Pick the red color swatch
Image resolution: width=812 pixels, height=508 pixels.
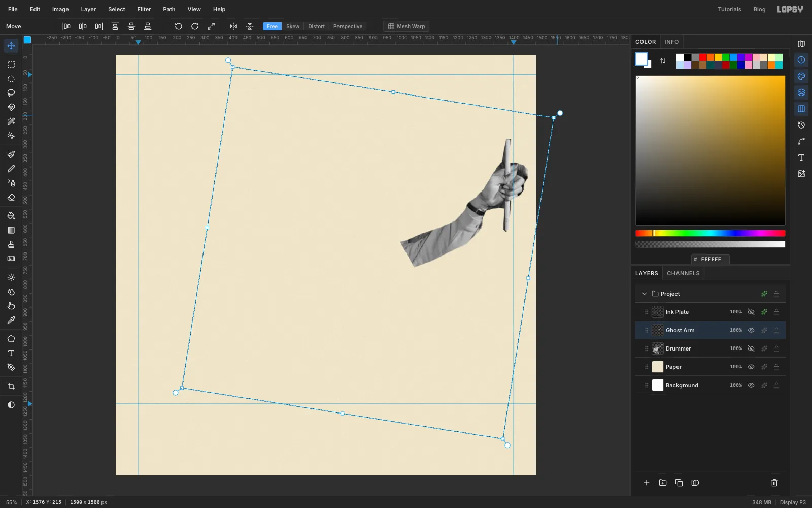(x=703, y=57)
